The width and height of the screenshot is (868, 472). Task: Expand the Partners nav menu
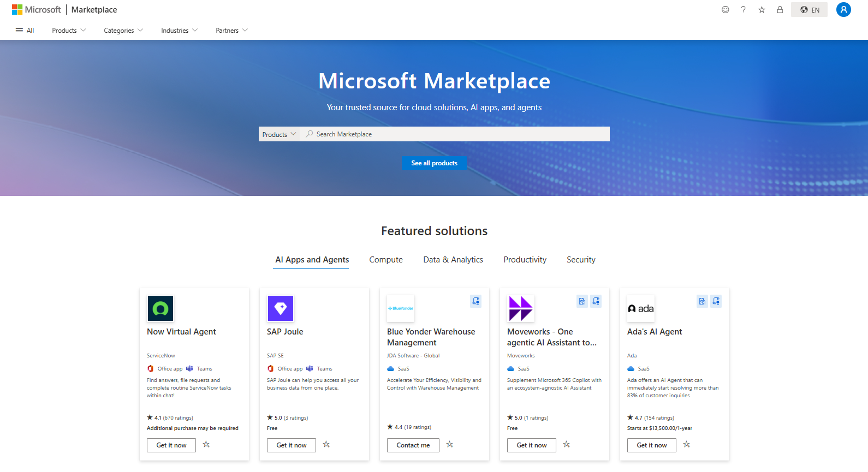click(x=231, y=31)
